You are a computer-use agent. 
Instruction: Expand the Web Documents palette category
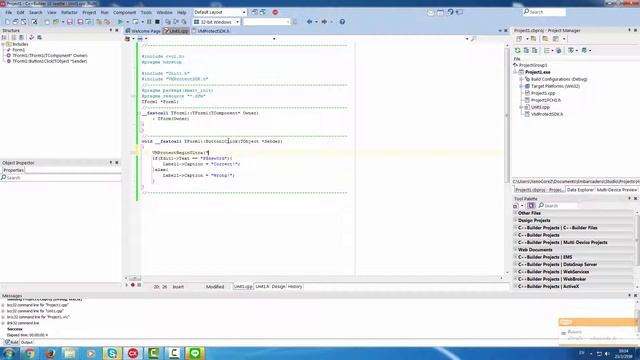(x=516, y=250)
